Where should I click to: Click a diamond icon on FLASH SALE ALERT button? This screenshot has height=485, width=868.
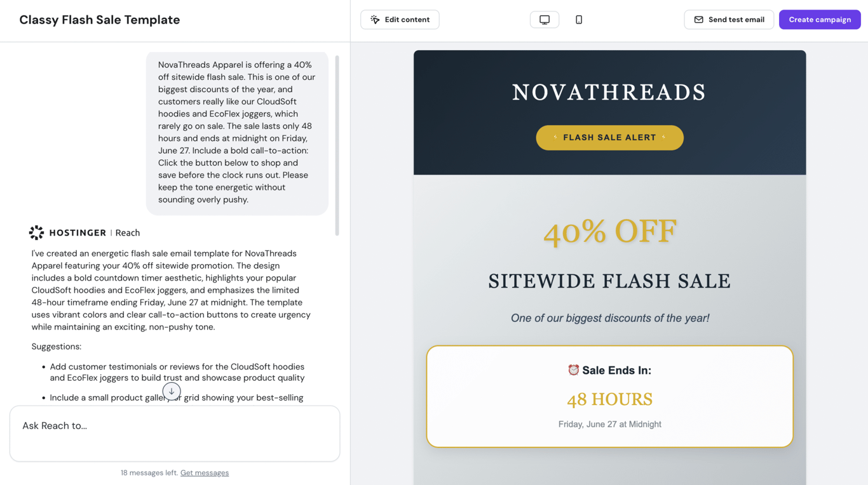555,137
